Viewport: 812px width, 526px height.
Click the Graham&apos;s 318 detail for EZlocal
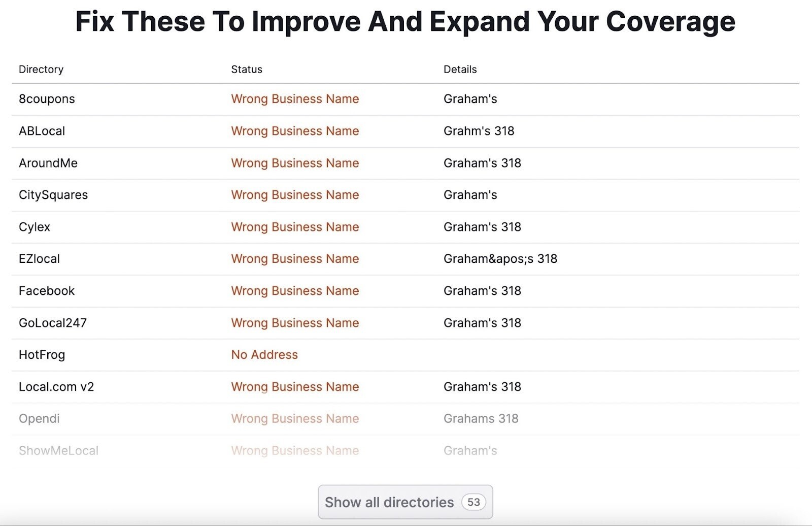[x=500, y=259]
